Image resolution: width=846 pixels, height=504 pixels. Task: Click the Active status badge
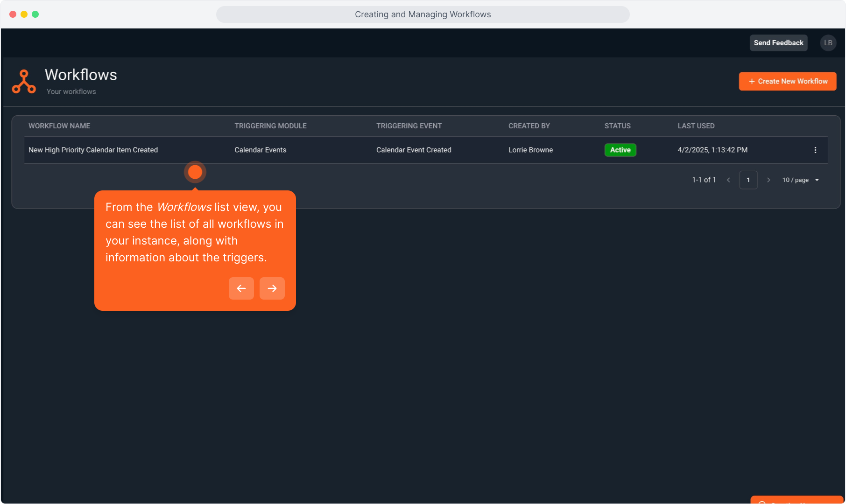[x=620, y=150]
